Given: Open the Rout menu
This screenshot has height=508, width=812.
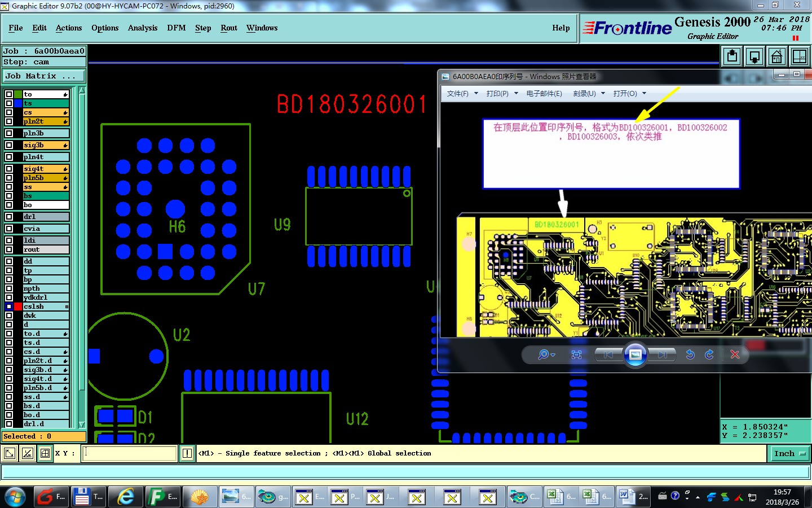Looking at the screenshot, I should point(229,28).
